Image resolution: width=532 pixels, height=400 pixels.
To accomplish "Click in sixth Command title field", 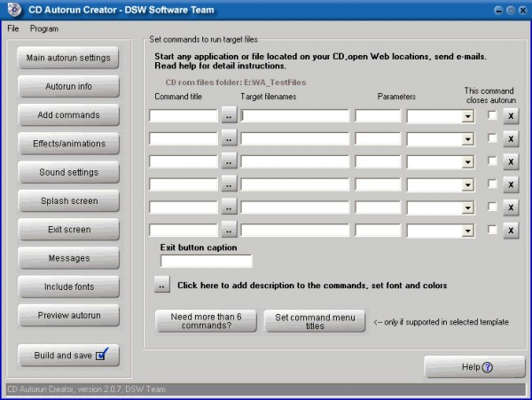I will coord(184,231).
